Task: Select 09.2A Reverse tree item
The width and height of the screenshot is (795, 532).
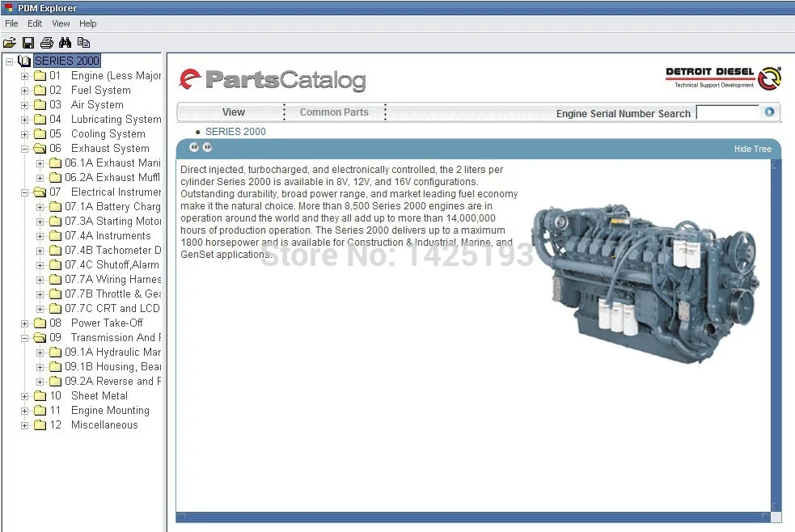Action: coord(112,382)
